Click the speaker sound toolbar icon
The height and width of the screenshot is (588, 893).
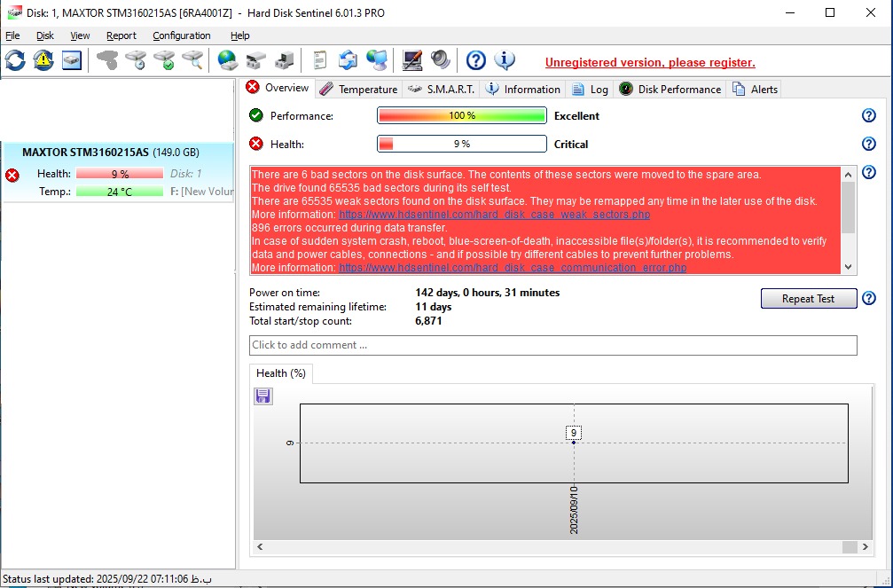point(441,60)
